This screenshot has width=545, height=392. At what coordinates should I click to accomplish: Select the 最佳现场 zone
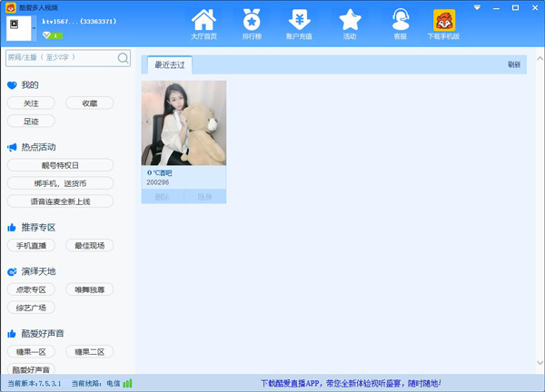tap(90, 246)
